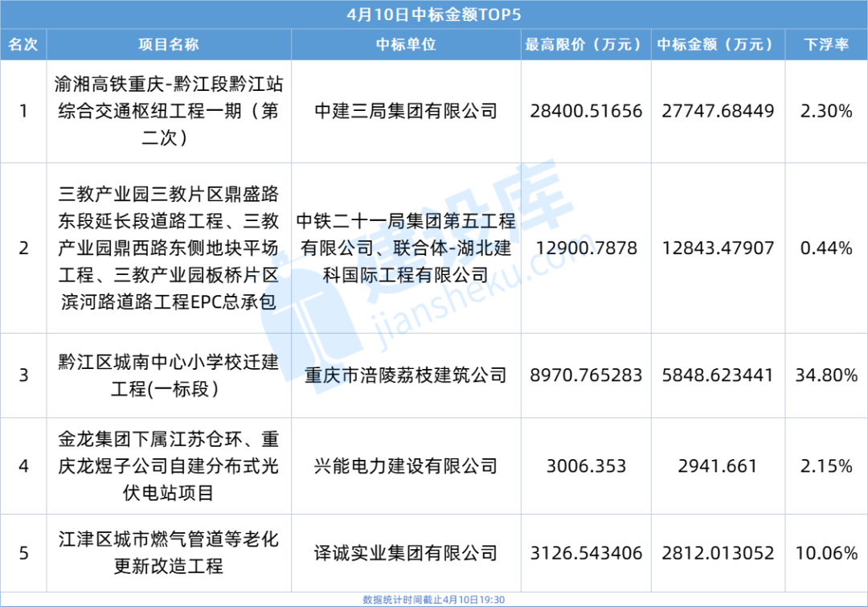This screenshot has width=868, height=607.
Task: Select the 三教产业园 EPC总承包 project cell
Action: 168,248
